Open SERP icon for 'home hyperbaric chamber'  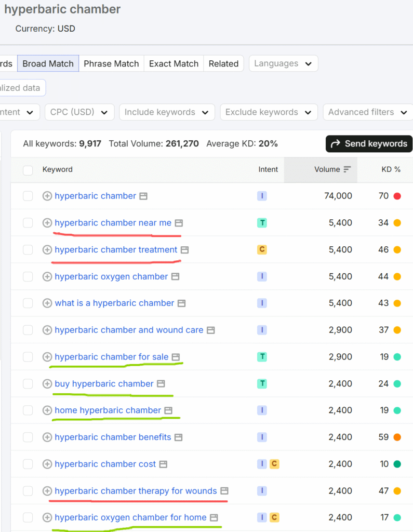168,410
